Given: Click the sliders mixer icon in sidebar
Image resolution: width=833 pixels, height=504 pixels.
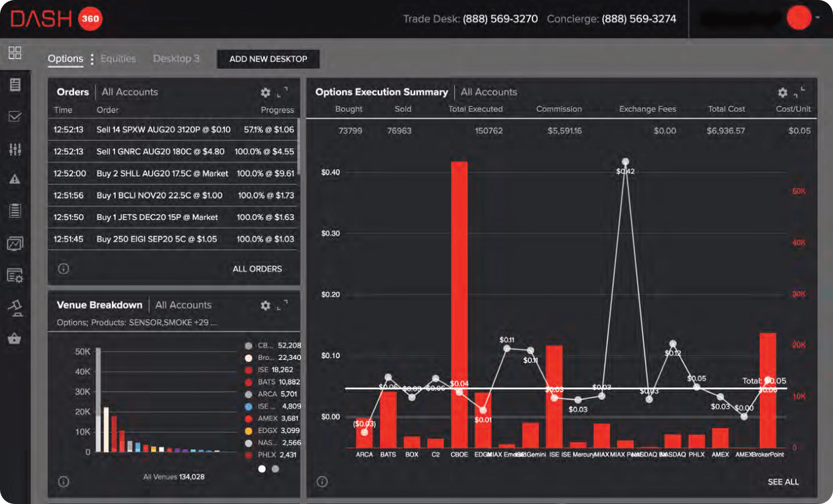Looking at the screenshot, I should tap(15, 149).
